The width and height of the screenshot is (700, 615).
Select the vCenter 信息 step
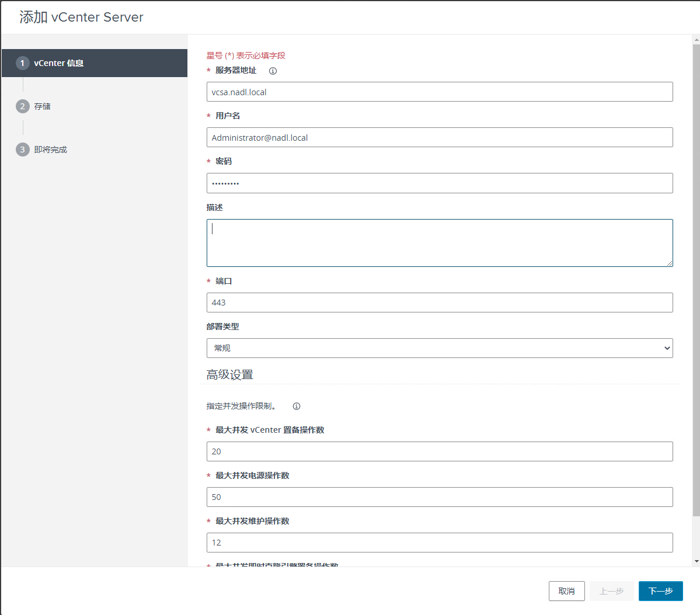point(95,63)
